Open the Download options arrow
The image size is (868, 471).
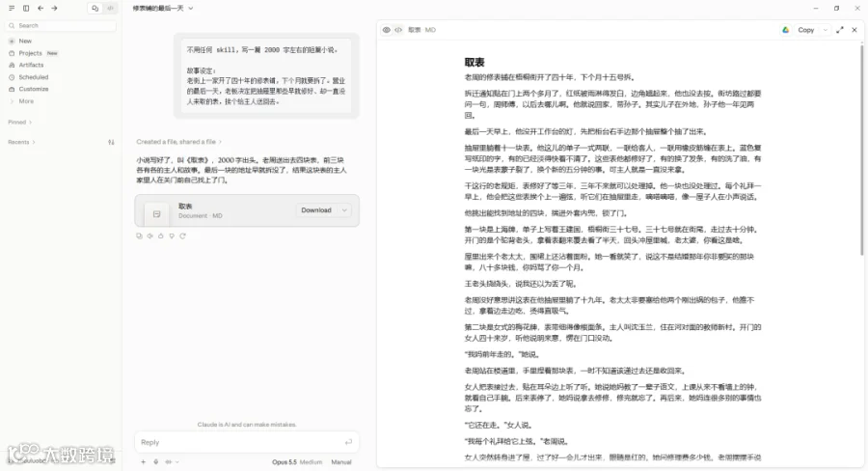coord(344,210)
